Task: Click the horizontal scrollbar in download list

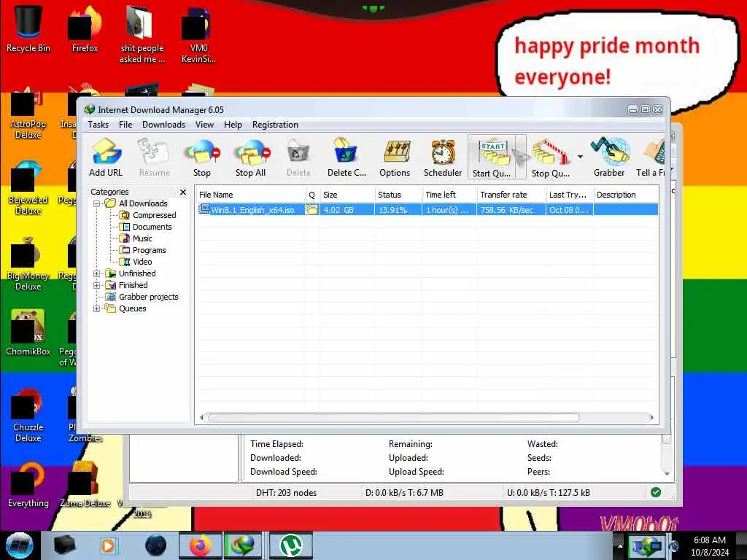Action: pos(393,418)
